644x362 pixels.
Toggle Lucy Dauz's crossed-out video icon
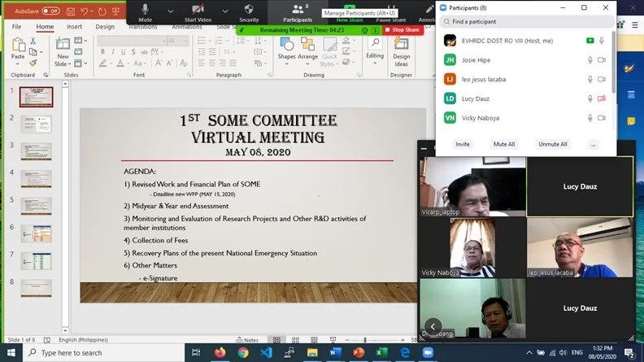pyautogui.click(x=602, y=98)
